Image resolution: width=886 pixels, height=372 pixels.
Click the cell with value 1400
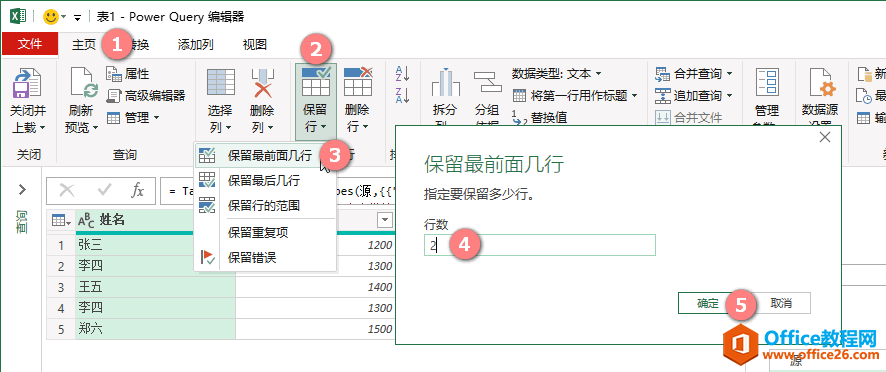[315, 287]
